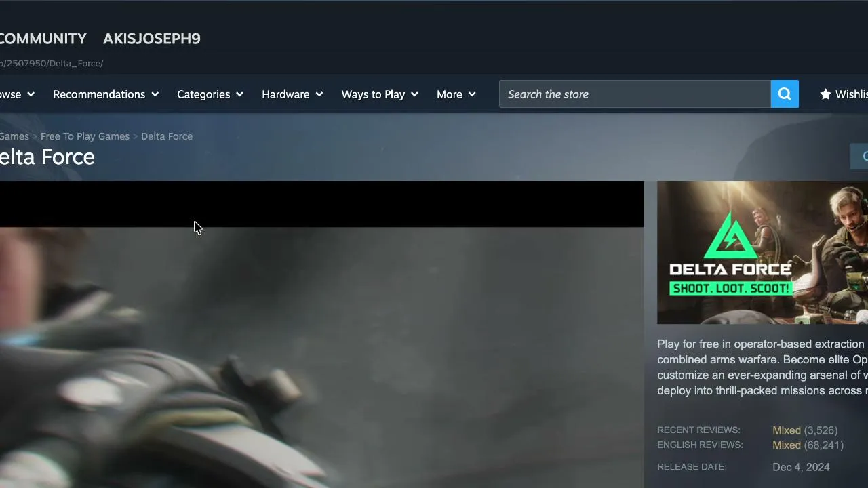Expand the More dropdown
Image resolution: width=868 pixels, height=488 pixels.
tap(456, 94)
